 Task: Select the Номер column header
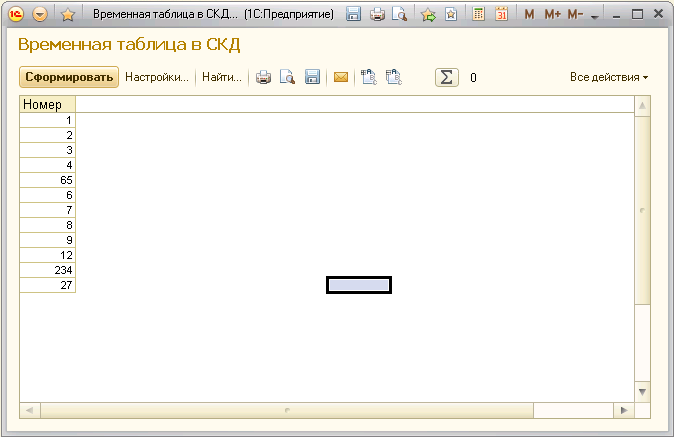[x=48, y=104]
